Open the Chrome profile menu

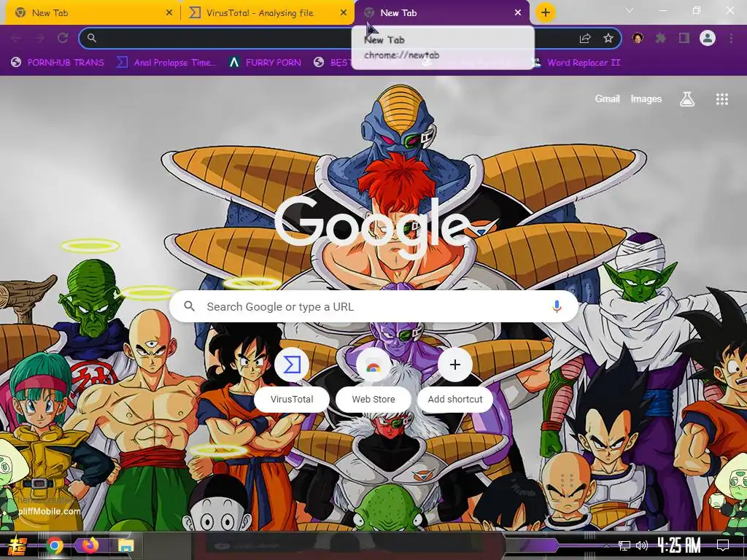click(x=708, y=38)
